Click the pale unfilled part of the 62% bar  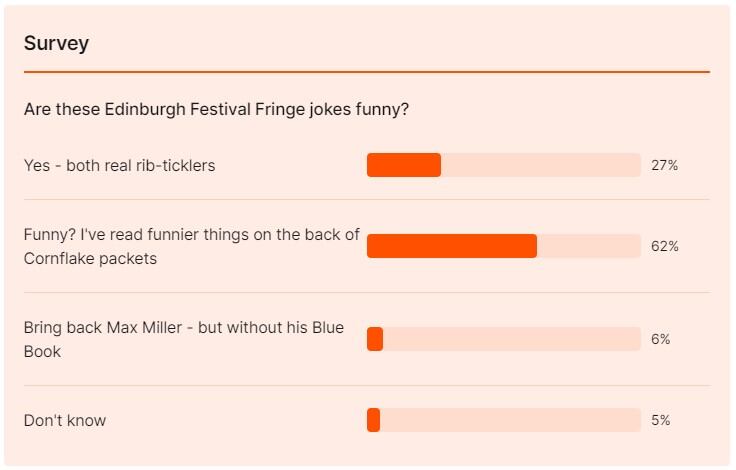pyautogui.click(x=588, y=246)
